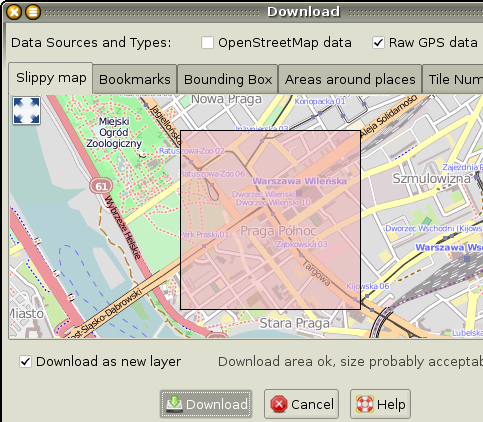This screenshot has height=422, width=483.
Task: Click the Nowa Praga label
Action: pyautogui.click(x=226, y=99)
